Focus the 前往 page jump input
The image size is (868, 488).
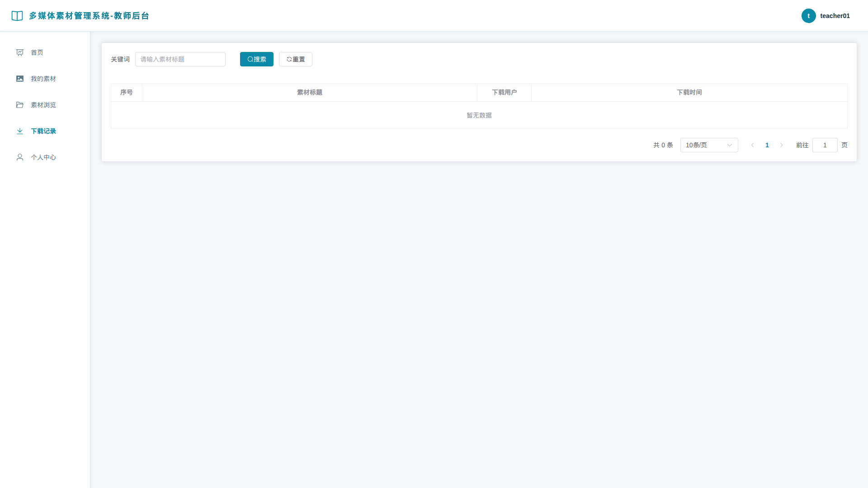click(825, 145)
